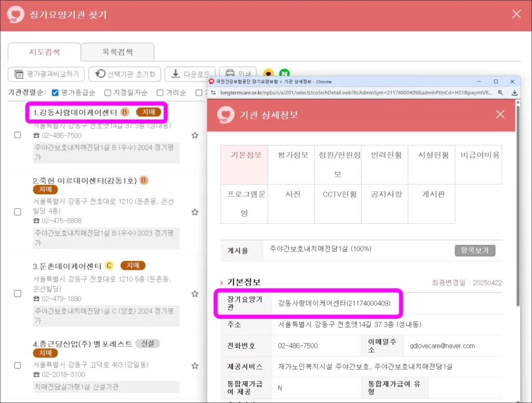Click the heart logo beside 장기요양기관 찾기

click(16, 15)
